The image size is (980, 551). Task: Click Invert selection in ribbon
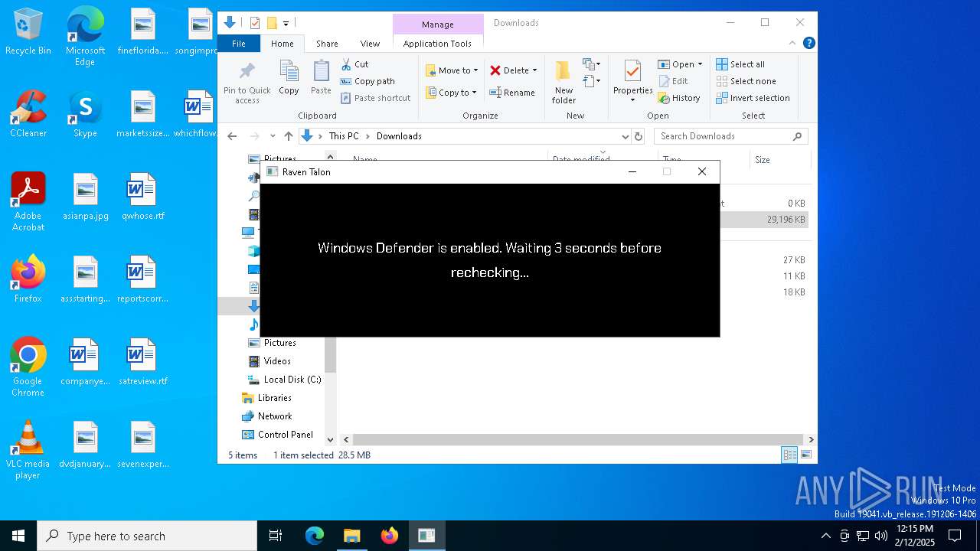[753, 98]
